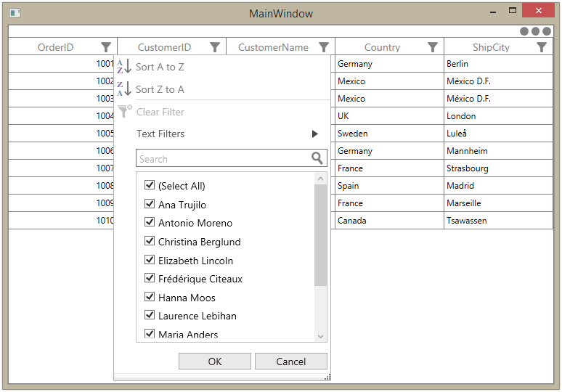Image resolution: width=562 pixels, height=392 pixels.
Task: Focus the Search text box
Action: tap(221, 159)
